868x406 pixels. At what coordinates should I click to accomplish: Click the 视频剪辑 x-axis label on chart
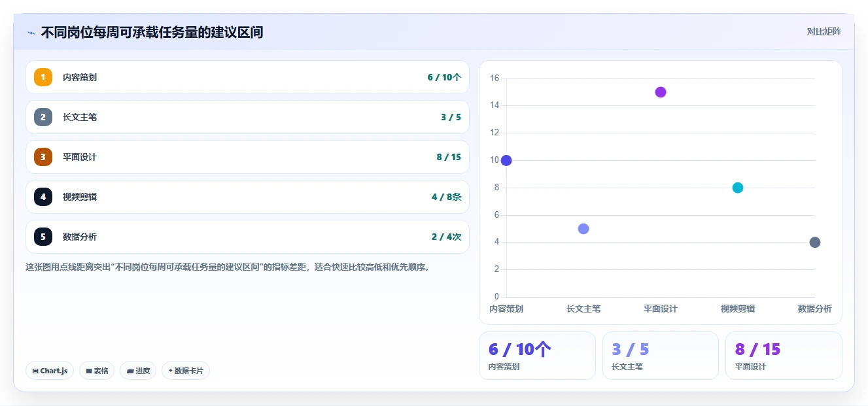tap(738, 309)
